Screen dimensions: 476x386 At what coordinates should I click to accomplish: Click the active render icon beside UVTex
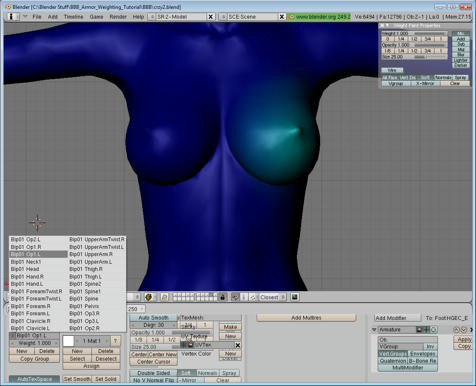pos(190,345)
